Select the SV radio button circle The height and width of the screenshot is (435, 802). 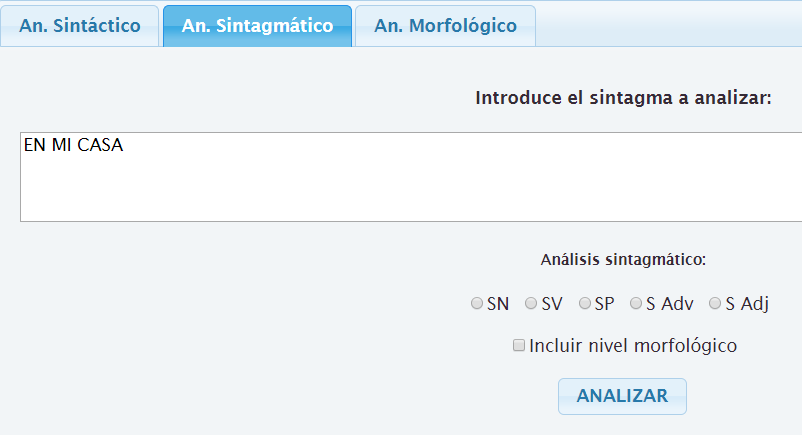coord(531,303)
